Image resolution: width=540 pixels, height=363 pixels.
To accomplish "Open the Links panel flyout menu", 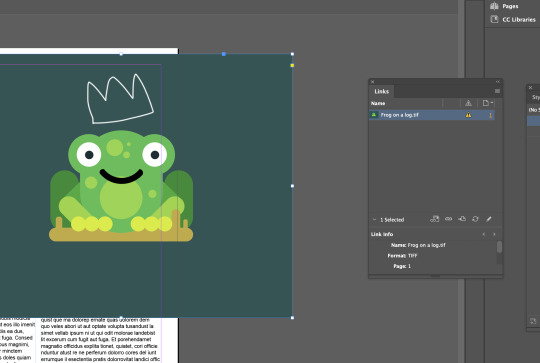I will (x=497, y=91).
